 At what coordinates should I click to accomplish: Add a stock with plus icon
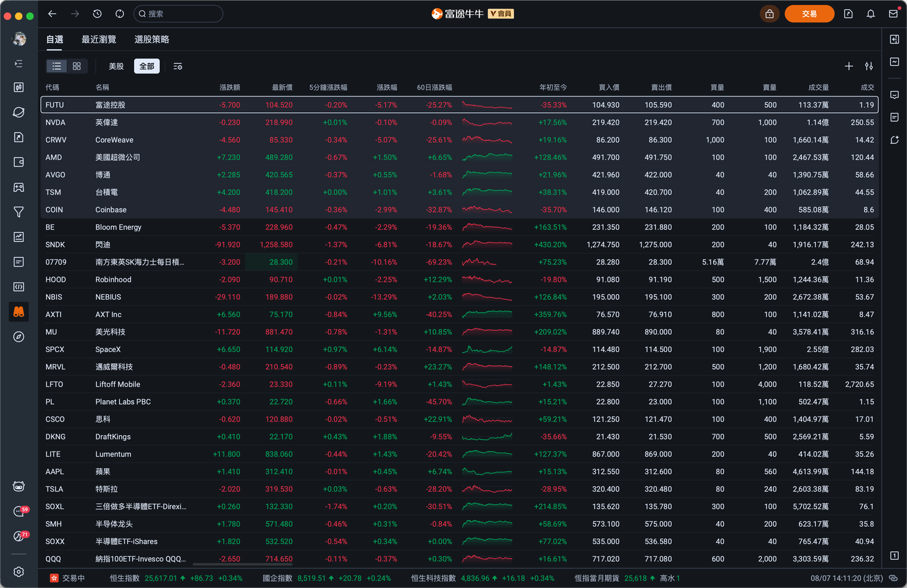click(849, 66)
